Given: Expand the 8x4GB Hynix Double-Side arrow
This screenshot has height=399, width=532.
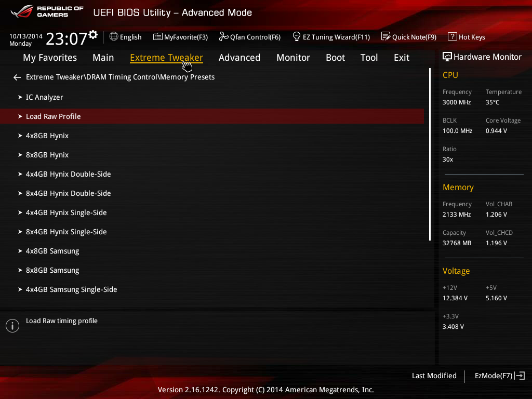Looking at the screenshot, I should (20, 193).
